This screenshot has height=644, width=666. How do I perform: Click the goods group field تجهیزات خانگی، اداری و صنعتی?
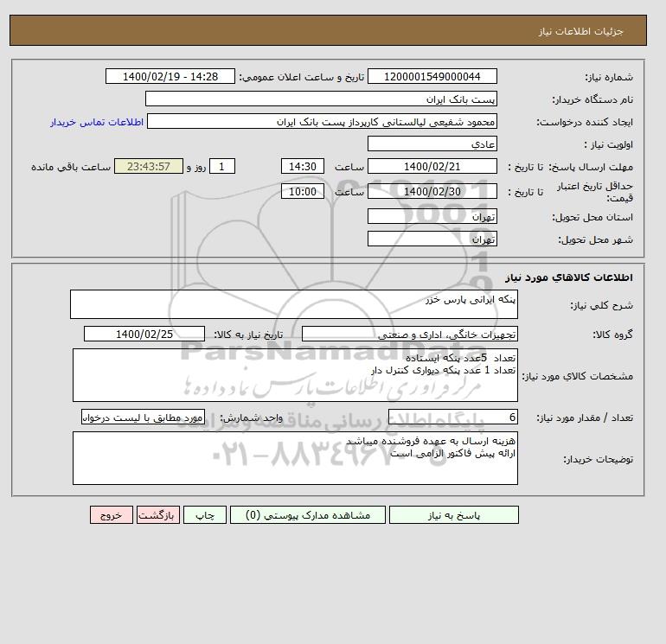pos(409,334)
